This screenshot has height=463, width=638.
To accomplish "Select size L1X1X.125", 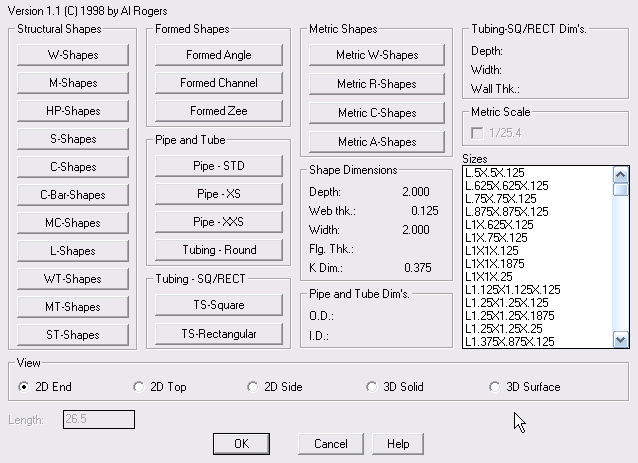I will (x=537, y=251).
